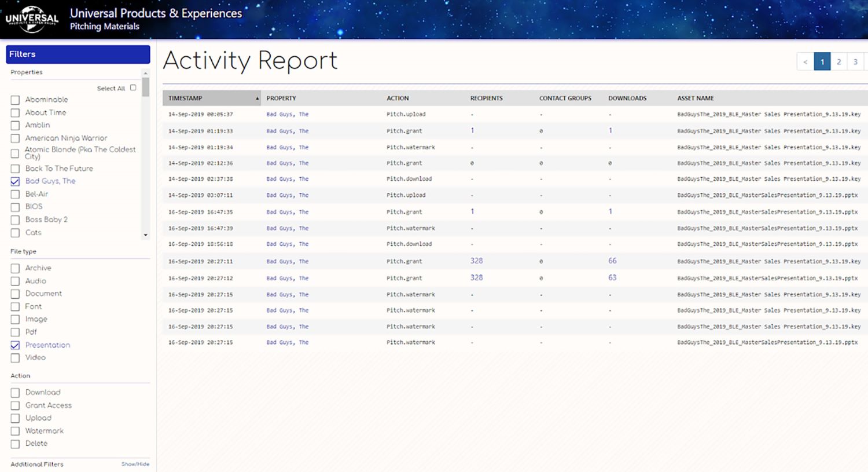
Task: Open Bad Guys link at 18:56:18 row
Action: 288,244
